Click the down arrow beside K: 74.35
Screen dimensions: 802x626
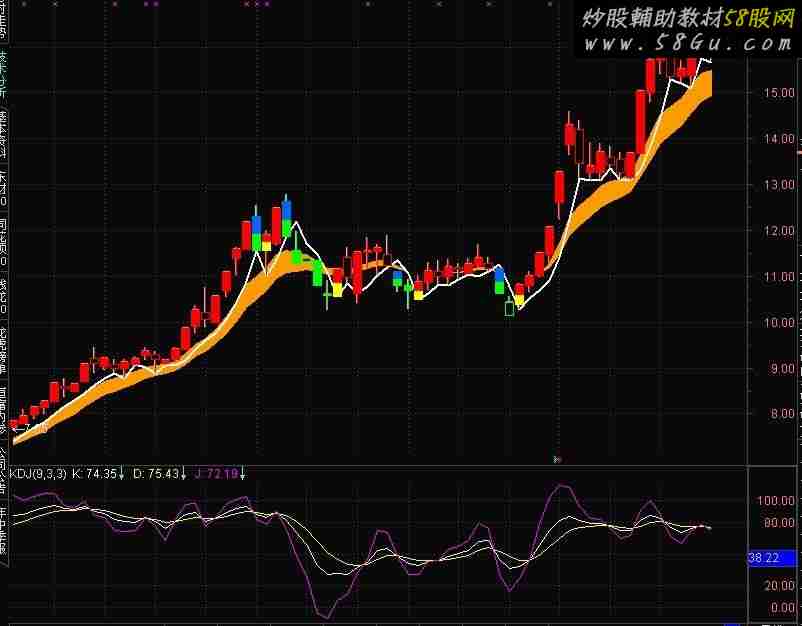click(122, 473)
